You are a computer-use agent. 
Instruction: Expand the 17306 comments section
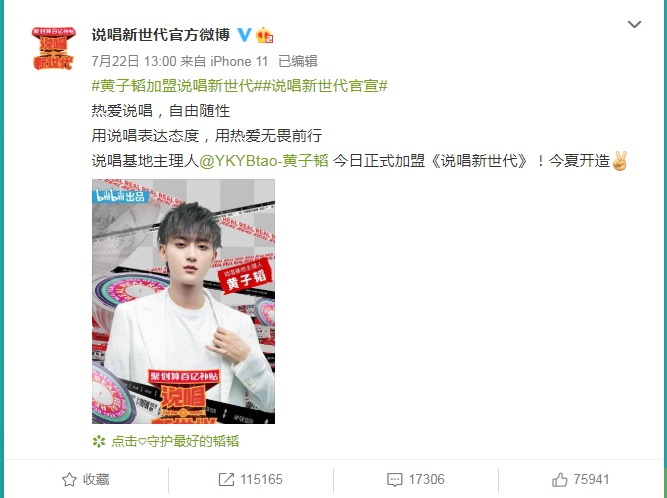click(416, 480)
